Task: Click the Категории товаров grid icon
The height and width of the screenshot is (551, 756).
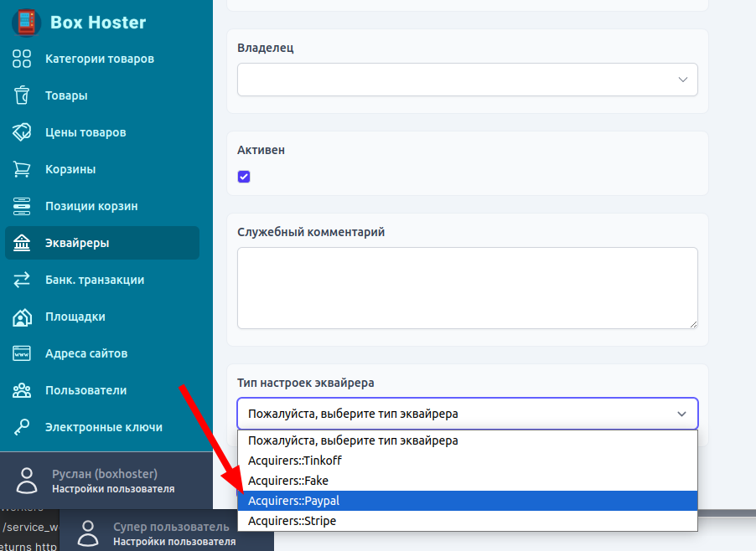Action: tap(22, 59)
